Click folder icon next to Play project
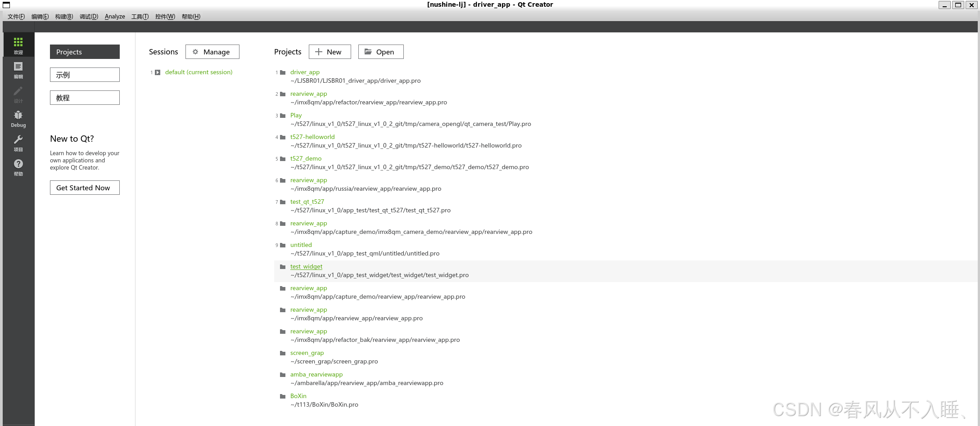 pos(283,116)
